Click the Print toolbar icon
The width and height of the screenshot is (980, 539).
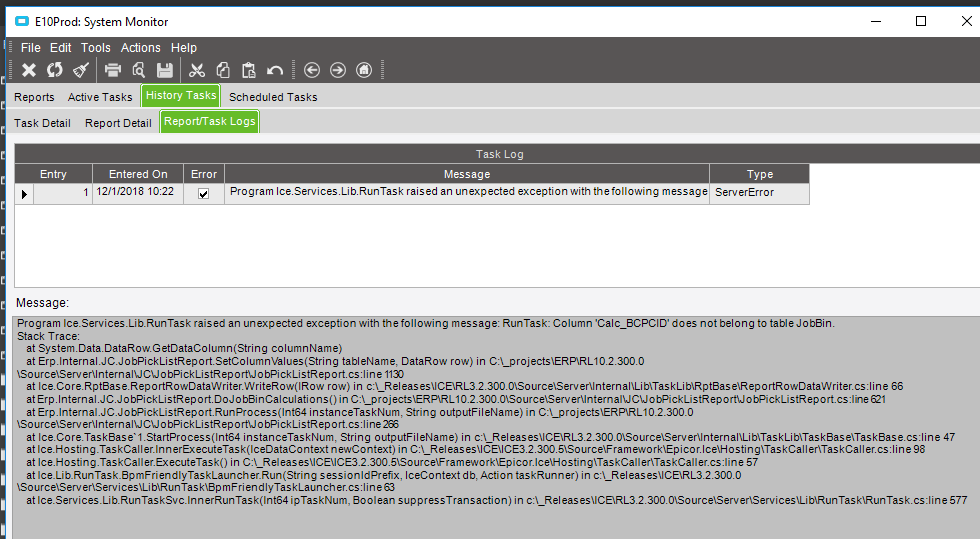tap(112, 70)
